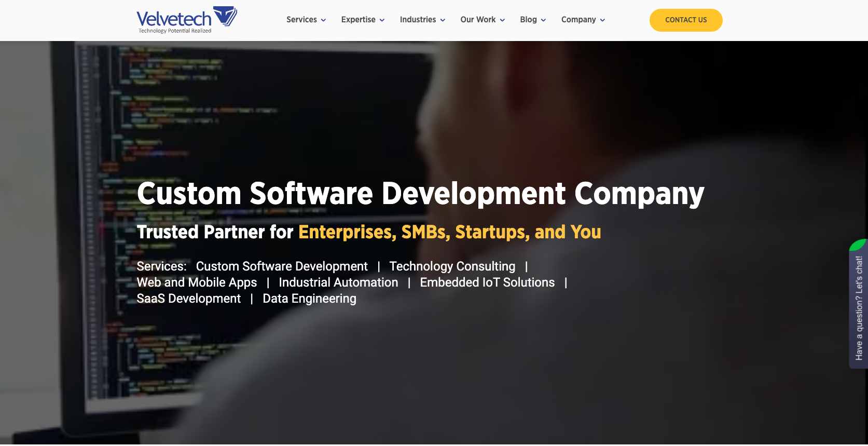Viewport: 868px width, 446px height.
Task: Click the Velvetech logo in the header
Action: coord(187,20)
